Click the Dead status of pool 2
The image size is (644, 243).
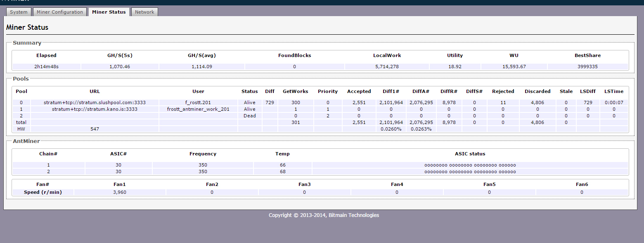tap(249, 116)
